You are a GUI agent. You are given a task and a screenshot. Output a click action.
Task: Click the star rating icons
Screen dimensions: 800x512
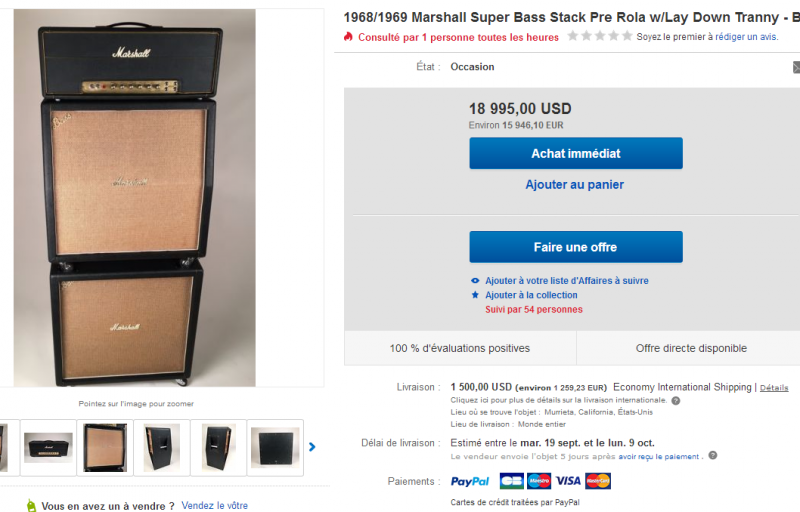[599, 36]
